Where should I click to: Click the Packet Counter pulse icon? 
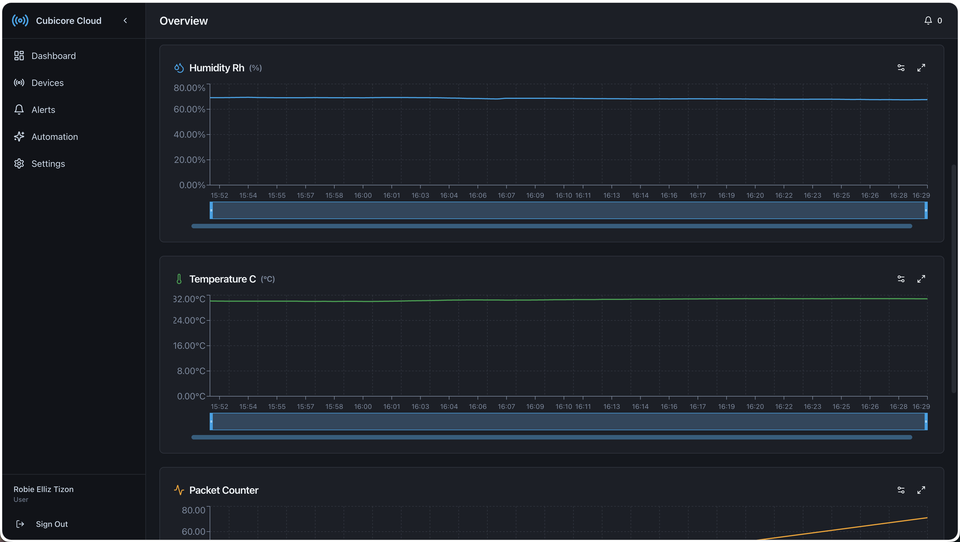pos(179,490)
